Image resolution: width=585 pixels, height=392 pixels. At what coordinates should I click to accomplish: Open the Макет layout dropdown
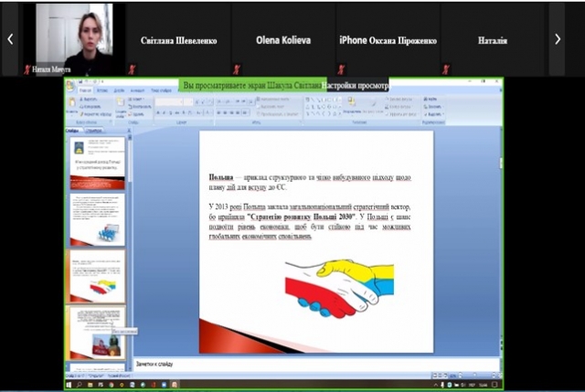pyautogui.click(x=136, y=100)
